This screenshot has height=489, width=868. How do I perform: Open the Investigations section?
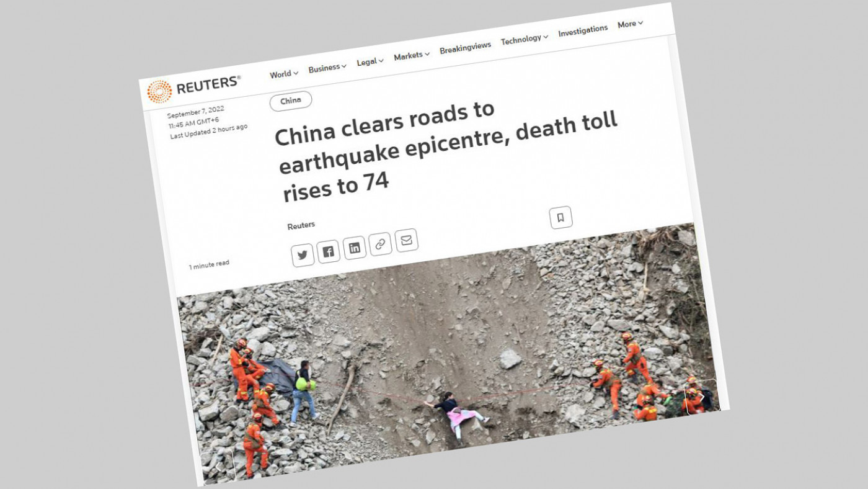point(583,31)
